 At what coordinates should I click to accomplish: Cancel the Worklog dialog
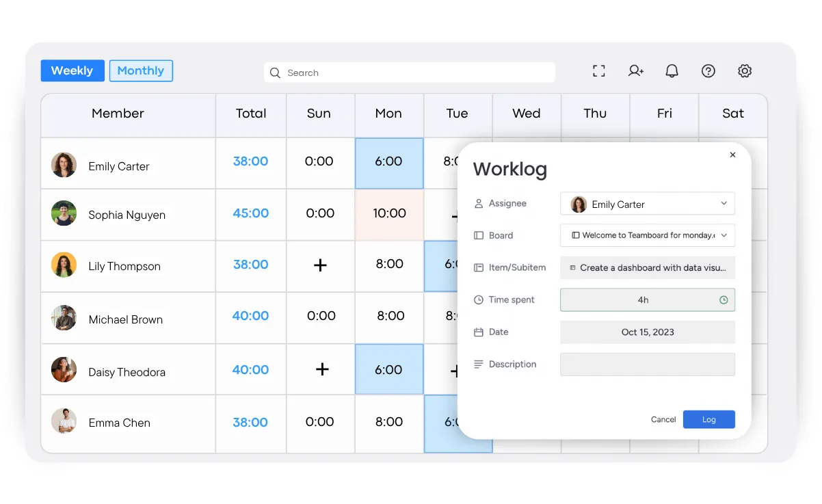663,419
